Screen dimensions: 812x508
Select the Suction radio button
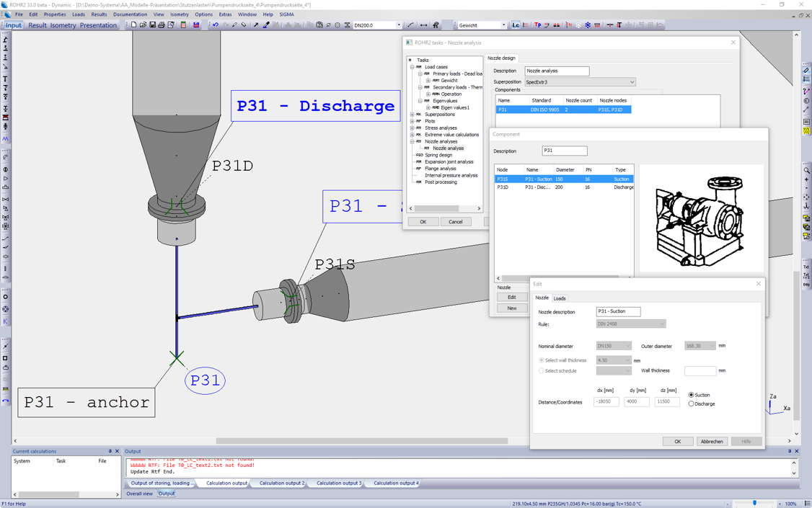click(691, 395)
